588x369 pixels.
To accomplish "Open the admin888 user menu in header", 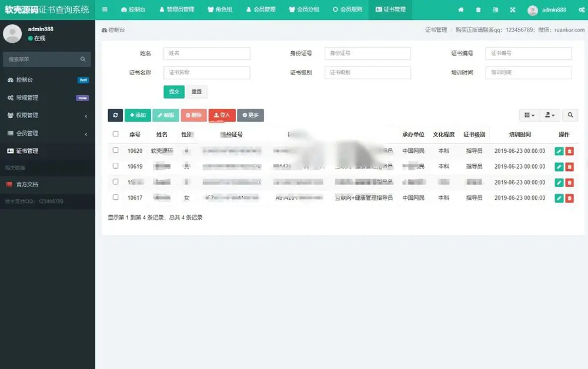I will click(547, 10).
